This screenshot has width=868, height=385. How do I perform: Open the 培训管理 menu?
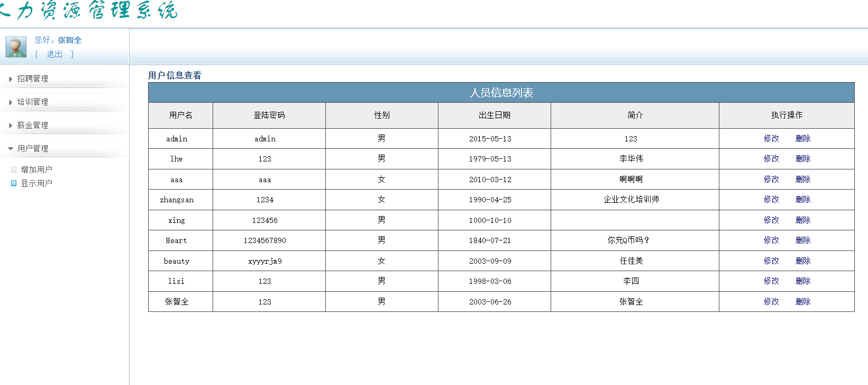coord(33,102)
